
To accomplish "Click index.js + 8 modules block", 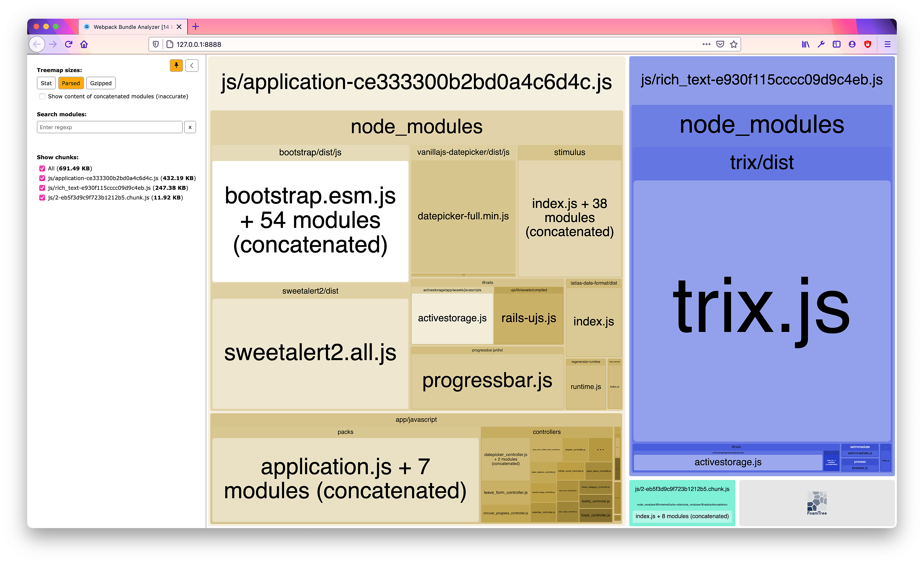I will coord(682,516).
